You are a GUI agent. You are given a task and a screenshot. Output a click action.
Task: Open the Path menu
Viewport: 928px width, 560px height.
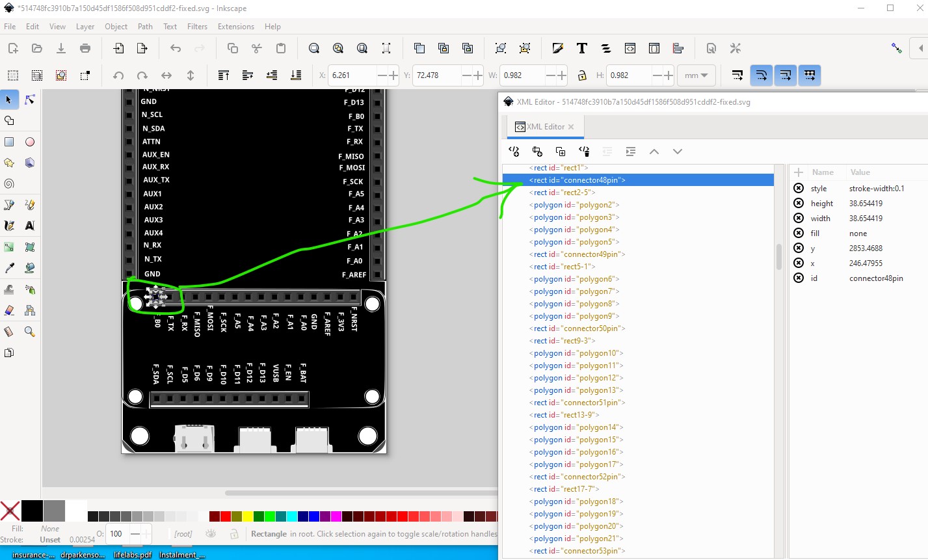click(145, 27)
